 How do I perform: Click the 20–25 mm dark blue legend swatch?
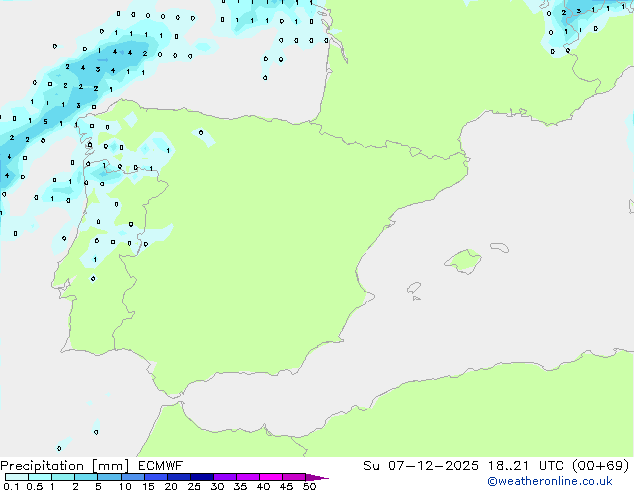coord(178,477)
